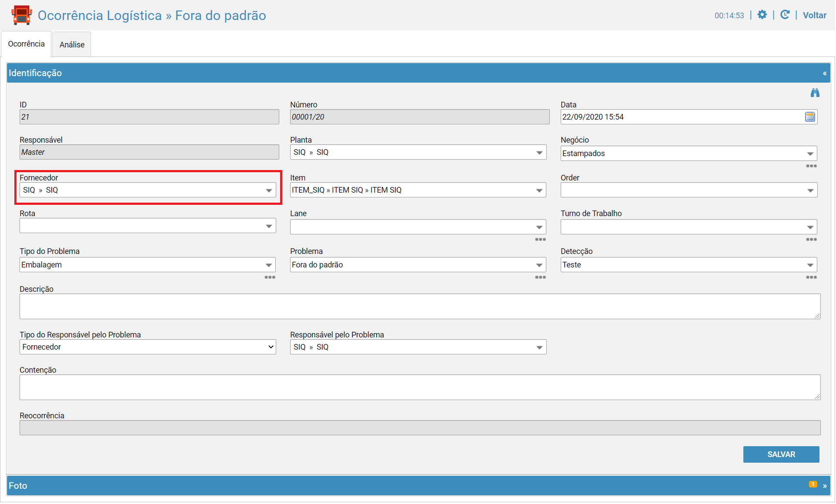Click the ellipsis under Tipo do Problema
The height and width of the screenshot is (504, 836).
pyautogui.click(x=270, y=277)
